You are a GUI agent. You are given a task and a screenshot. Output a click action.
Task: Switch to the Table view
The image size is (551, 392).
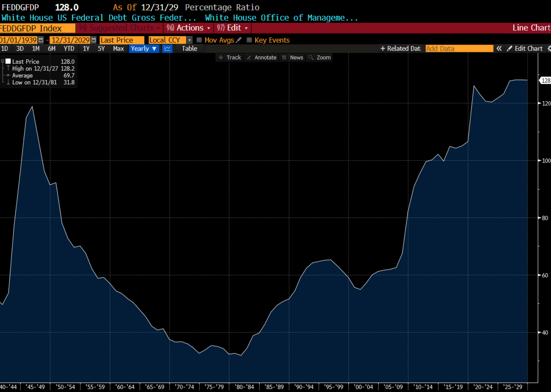pyautogui.click(x=189, y=49)
